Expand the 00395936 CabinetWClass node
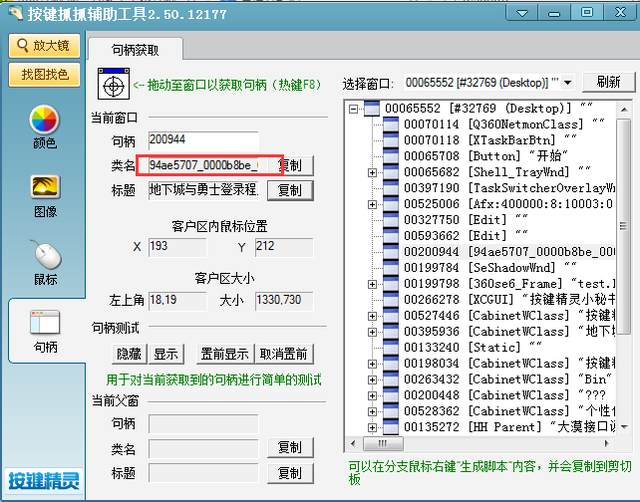The image size is (640, 502). pyautogui.click(x=372, y=332)
